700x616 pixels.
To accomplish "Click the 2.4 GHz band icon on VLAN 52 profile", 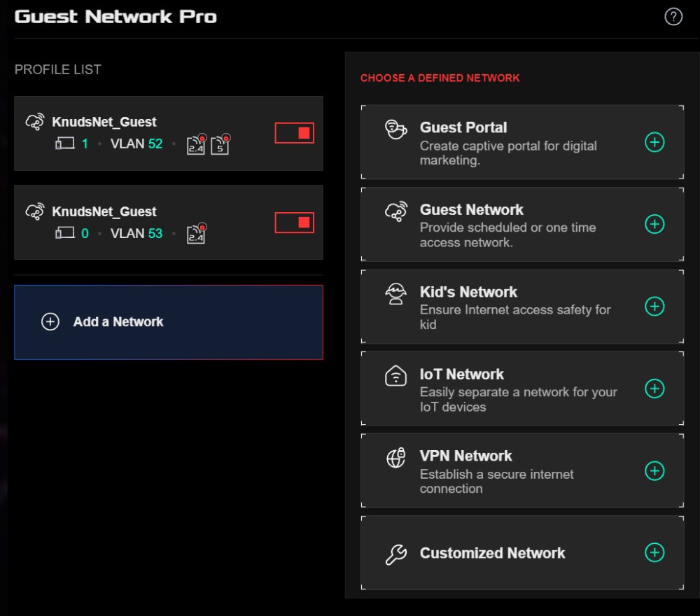I will coord(196,144).
